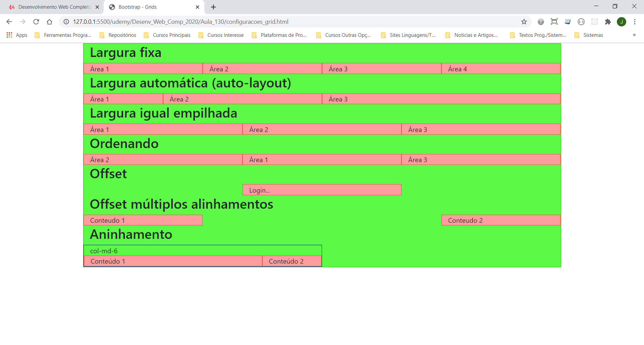Click Área 1 in auto-layout row
This screenshot has width=644, height=345.
pos(123,99)
